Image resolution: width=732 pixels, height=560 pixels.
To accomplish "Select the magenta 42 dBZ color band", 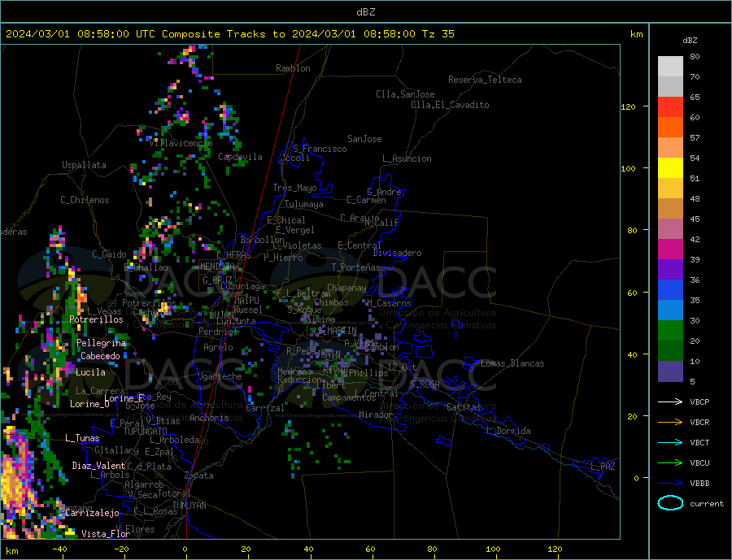I will tap(670, 250).
